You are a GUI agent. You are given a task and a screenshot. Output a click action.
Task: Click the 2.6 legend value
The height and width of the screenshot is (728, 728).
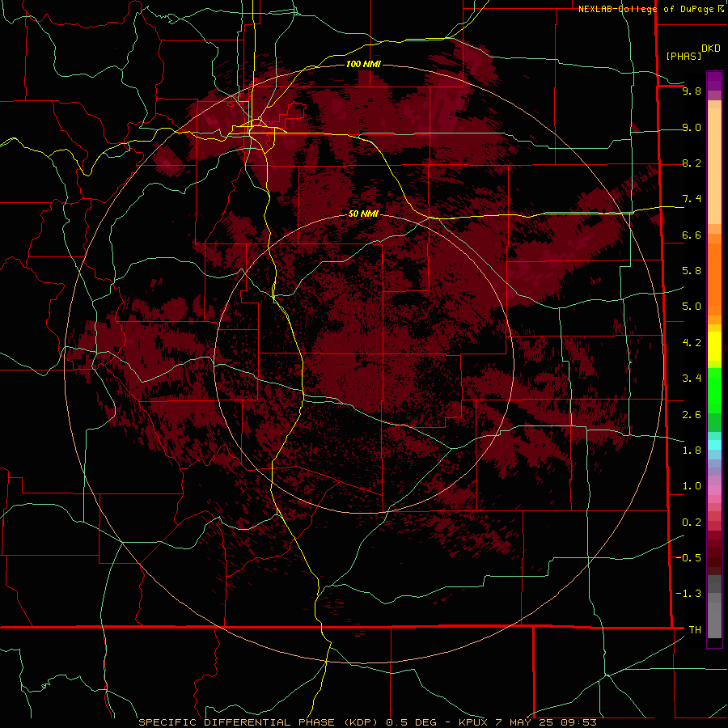point(692,415)
